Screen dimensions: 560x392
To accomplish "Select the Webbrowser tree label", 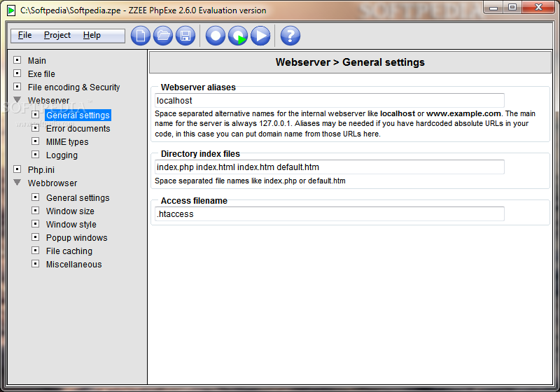I will pyautogui.click(x=52, y=183).
